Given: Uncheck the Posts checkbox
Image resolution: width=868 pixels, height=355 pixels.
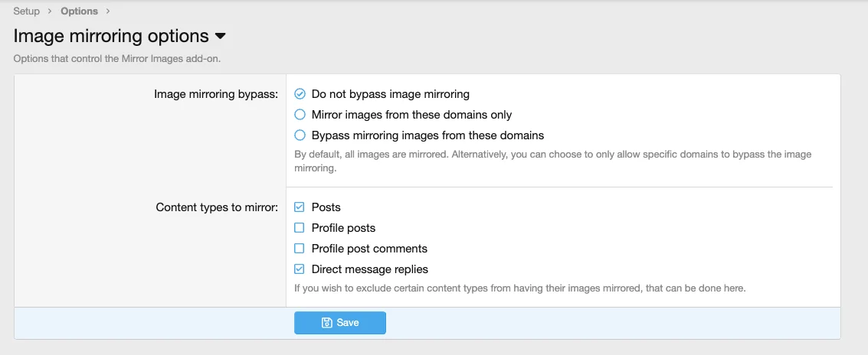Looking at the screenshot, I should (x=300, y=207).
